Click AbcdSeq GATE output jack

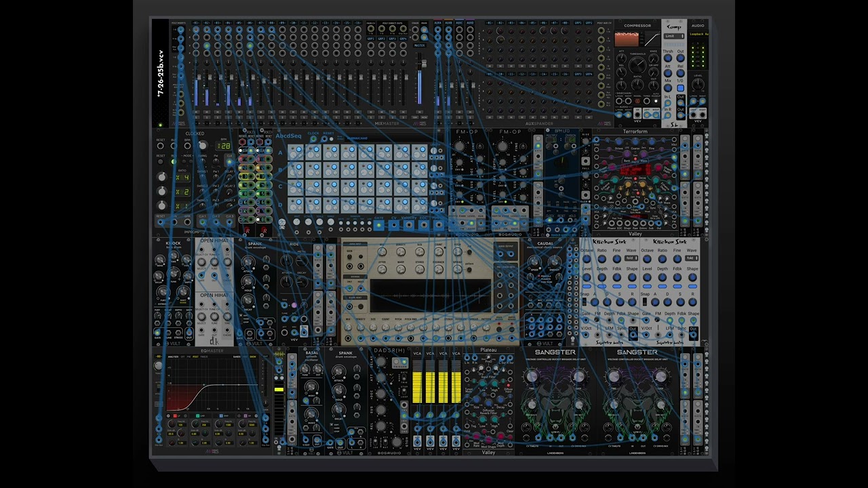point(379,225)
